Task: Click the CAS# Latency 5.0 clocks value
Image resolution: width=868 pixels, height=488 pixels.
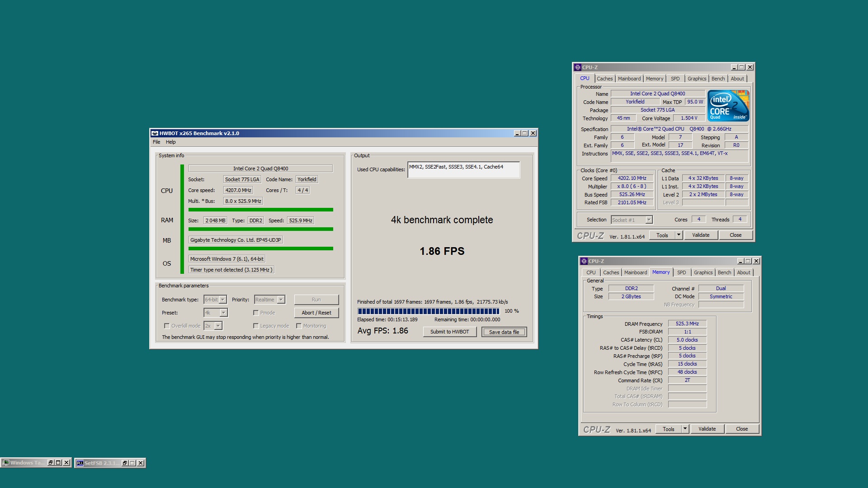Action: point(687,340)
